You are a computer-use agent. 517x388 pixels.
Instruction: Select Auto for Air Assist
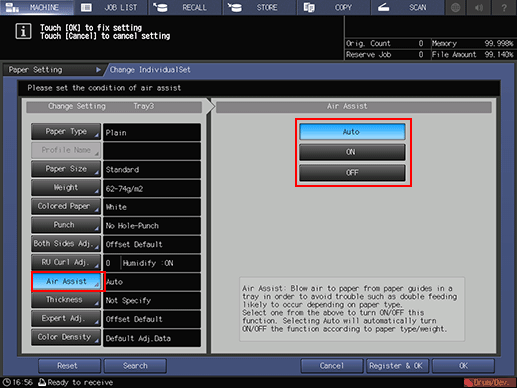[x=352, y=132]
